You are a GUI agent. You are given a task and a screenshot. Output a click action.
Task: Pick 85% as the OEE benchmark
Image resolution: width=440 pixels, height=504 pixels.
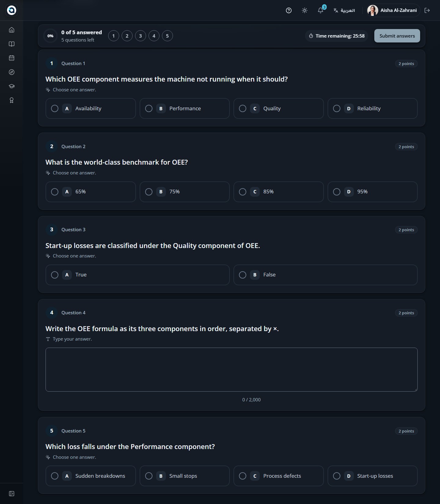pos(278,192)
